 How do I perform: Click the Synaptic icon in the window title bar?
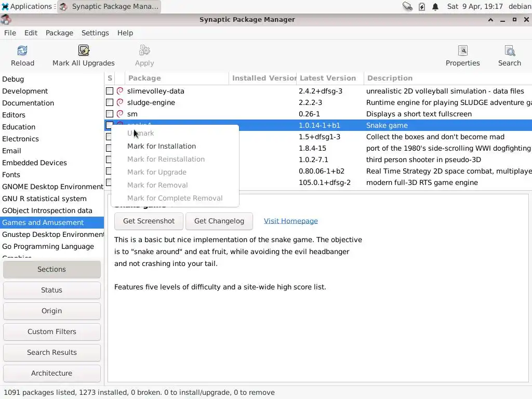(x=6, y=20)
